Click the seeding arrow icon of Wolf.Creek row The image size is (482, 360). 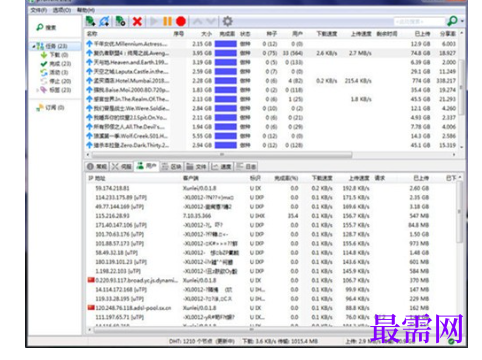(89, 136)
